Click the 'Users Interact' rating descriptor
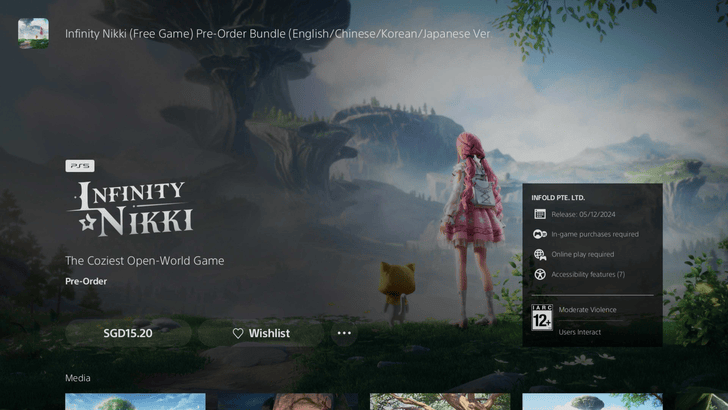The width and height of the screenshot is (728, 410). pos(579,332)
